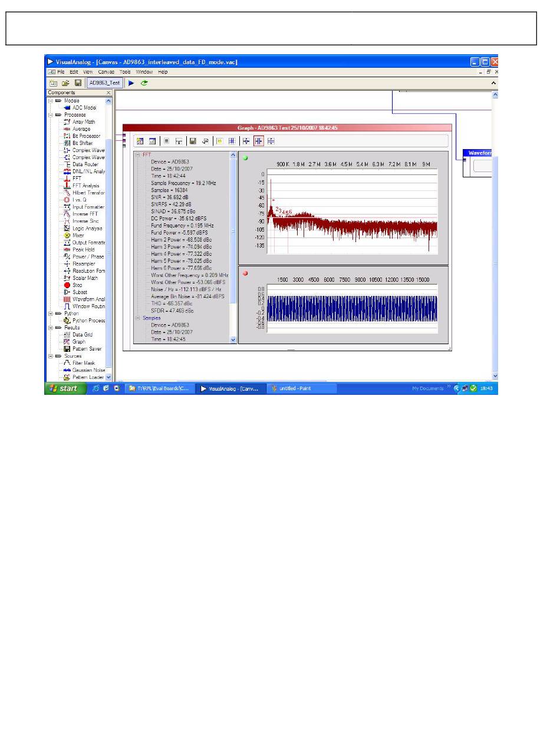The width and height of the screenshot is (560, 739).
Task: Collapse the Processes tree node
Action: pyautogui.click(x=51, y=115)
